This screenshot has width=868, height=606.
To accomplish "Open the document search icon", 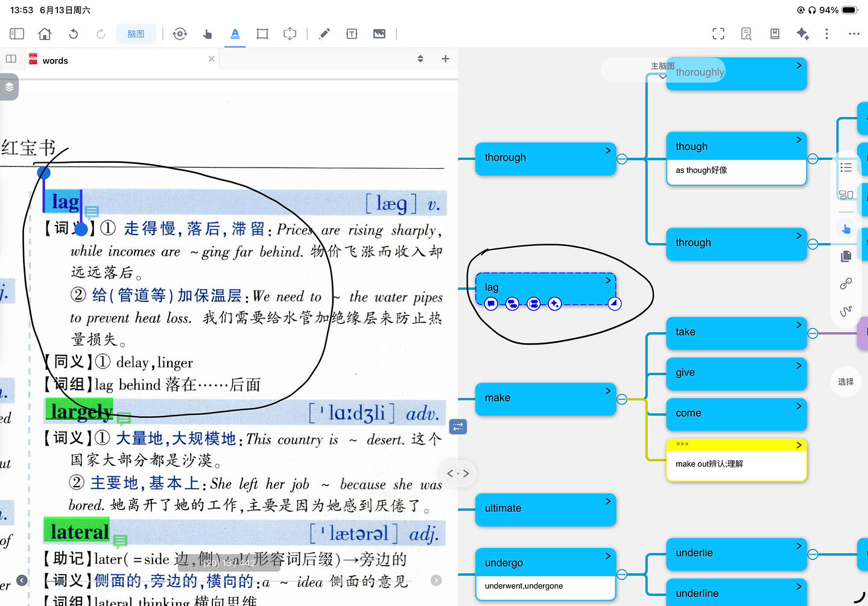I will pyautogui.click(x=746, y=34).
